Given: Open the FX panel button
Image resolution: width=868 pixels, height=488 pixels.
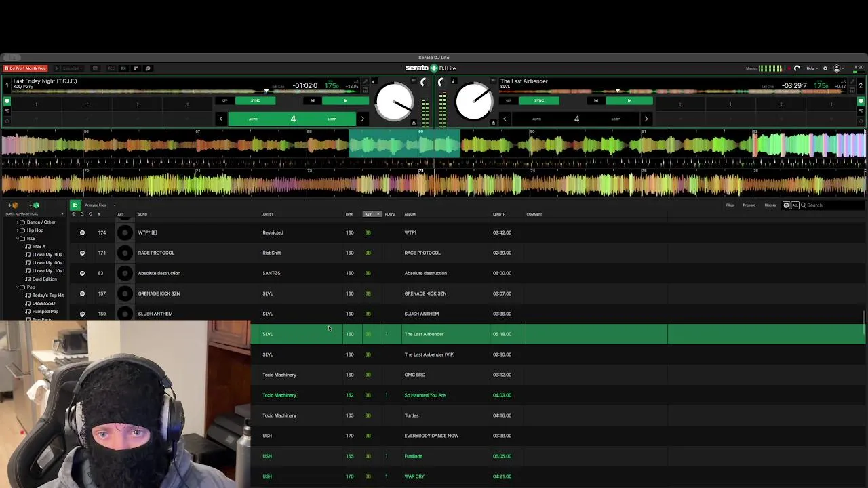Looking at the screenshot, I should click(x=123, y=68).
